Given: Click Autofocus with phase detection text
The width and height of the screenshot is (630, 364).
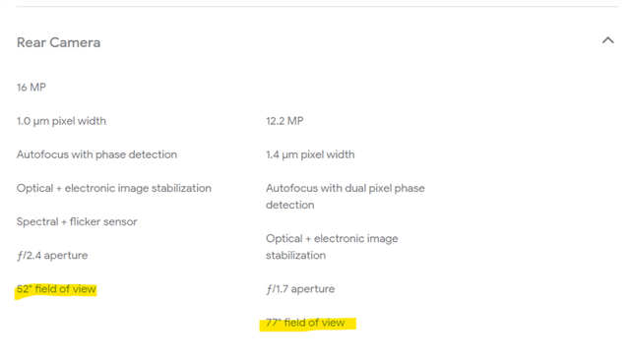Looking at the screenshot, I should click(96, 154).
